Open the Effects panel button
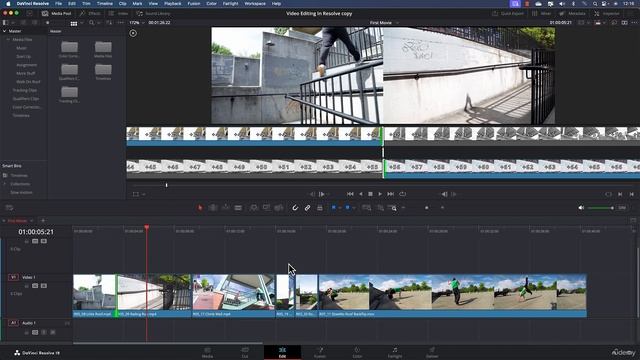Image resolution: width=640 pixels, height=360 pixels. (90, 13)
